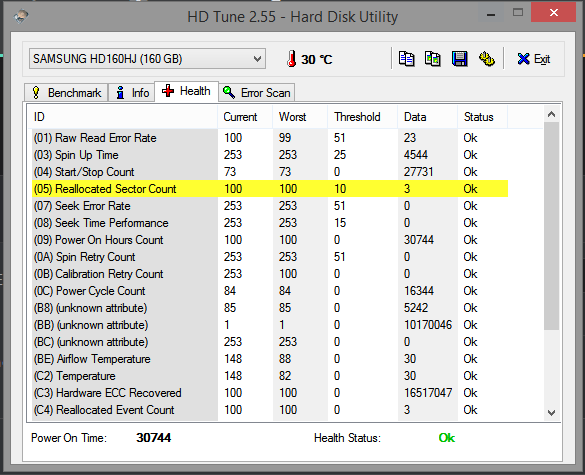This screenshot has height=475, width=585.
Task: Click the Worst column header
Action: click(x=300, y=117)
